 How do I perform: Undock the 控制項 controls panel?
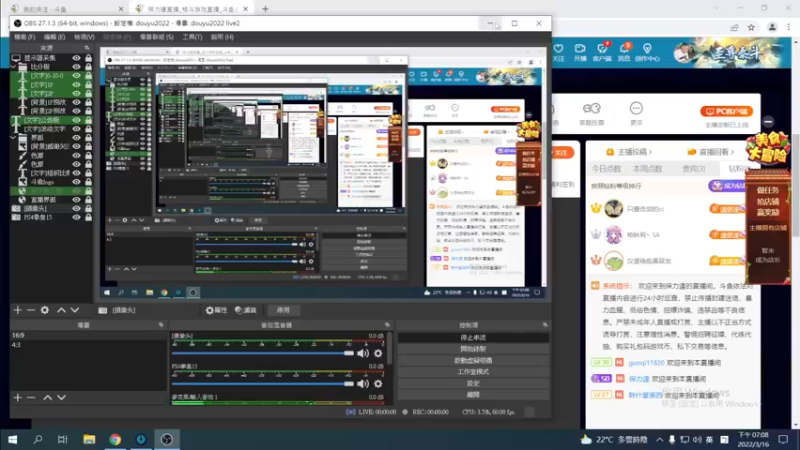545,324
